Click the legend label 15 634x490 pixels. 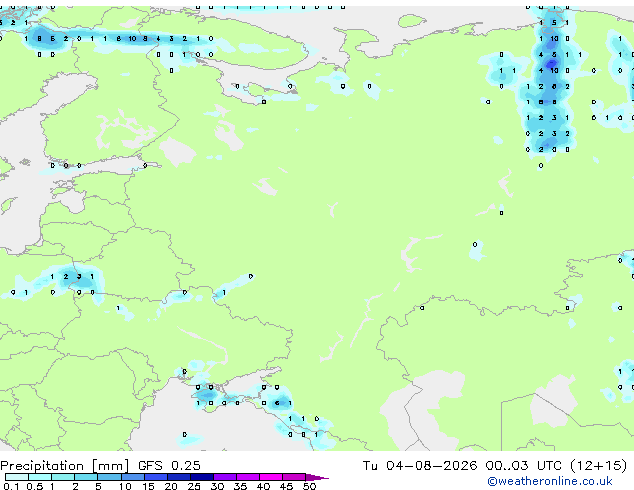(x=148, y=486)
